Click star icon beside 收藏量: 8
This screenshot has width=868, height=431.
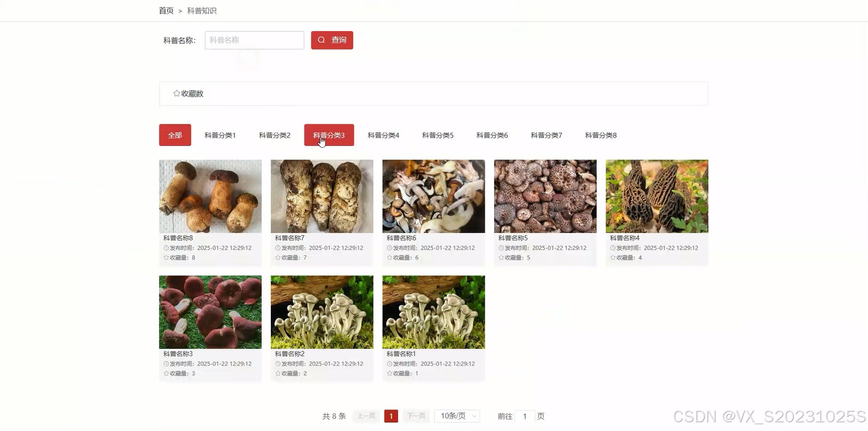(166, 257)
